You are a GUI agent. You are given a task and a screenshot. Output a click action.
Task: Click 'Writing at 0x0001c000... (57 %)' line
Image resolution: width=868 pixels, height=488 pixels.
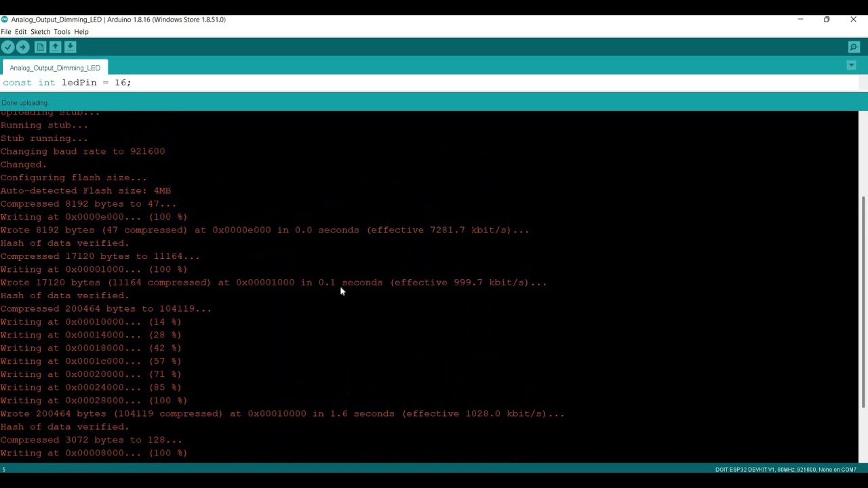click(x=91, y=361)
